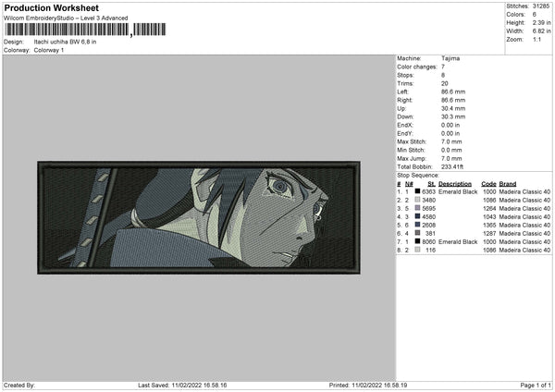Click the light gray swatch beside 116
This screenshot has height=392, width=555.
click(418, 250)
